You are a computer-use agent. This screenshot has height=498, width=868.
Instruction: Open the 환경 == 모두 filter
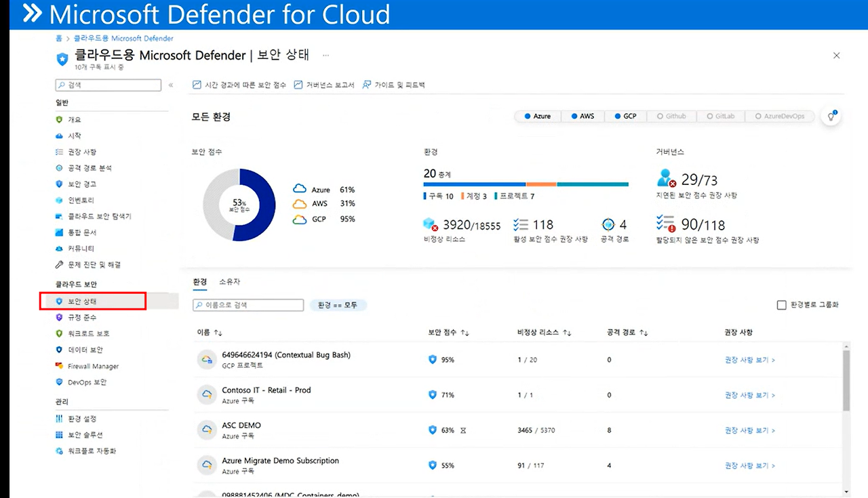tap(338, 305)
